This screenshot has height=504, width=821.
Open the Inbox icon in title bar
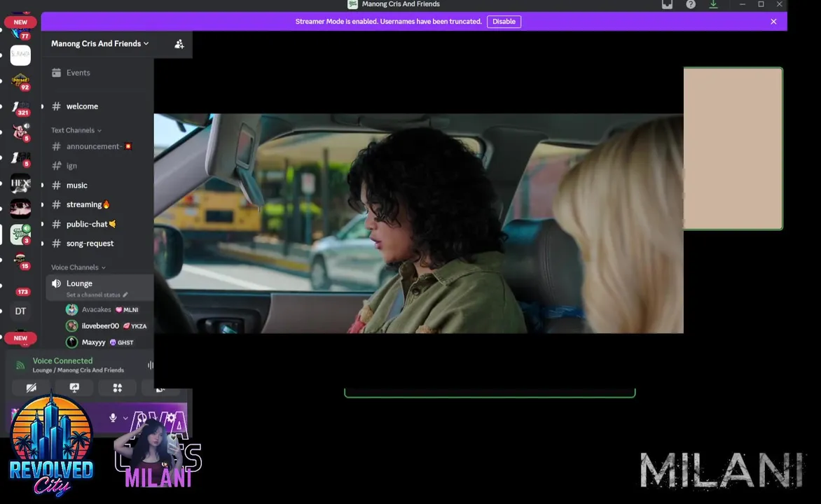(667, 5)
